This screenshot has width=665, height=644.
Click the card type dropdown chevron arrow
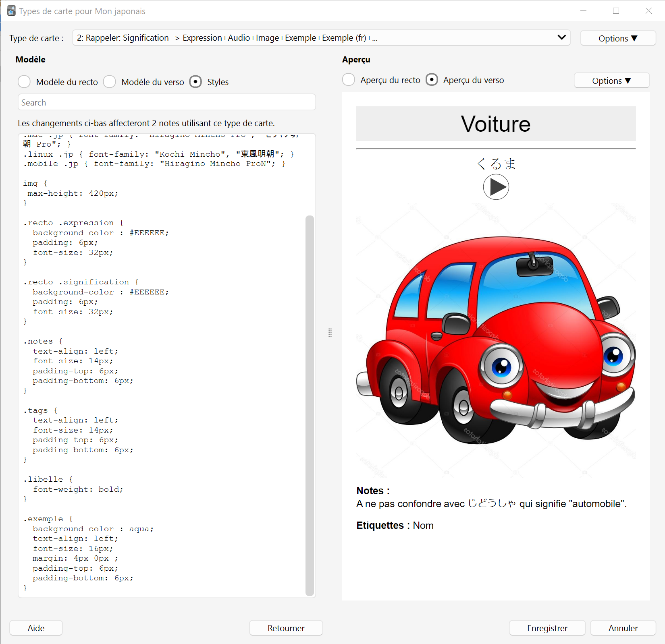pos(561,37)
